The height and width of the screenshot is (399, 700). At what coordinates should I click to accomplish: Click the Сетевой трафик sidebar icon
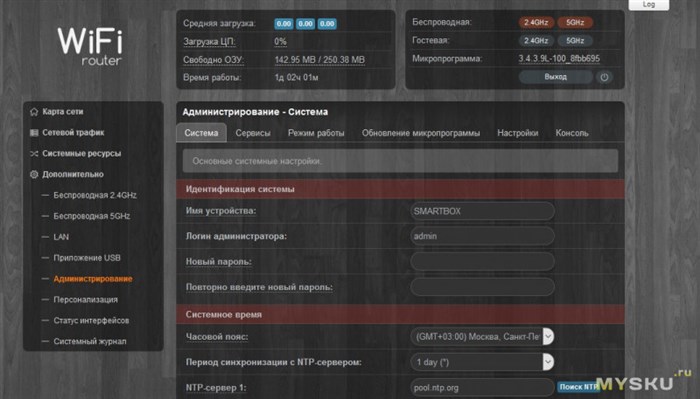coord(34,133)
